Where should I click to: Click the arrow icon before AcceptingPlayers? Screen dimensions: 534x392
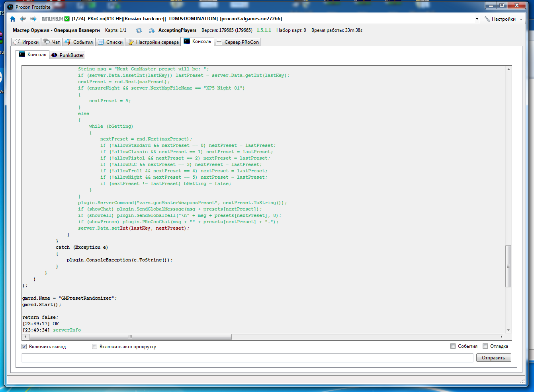point(152,30)
